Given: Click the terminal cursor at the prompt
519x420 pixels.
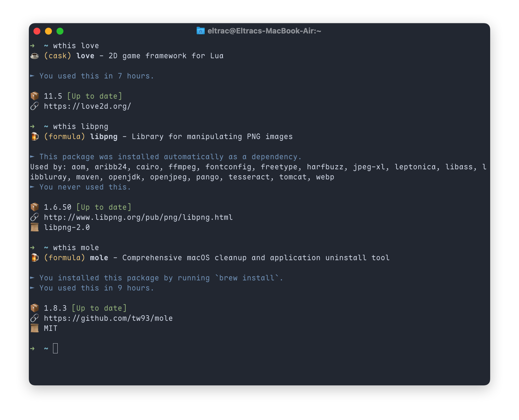Looking at the screenshot, I should [x=55, y=348].
